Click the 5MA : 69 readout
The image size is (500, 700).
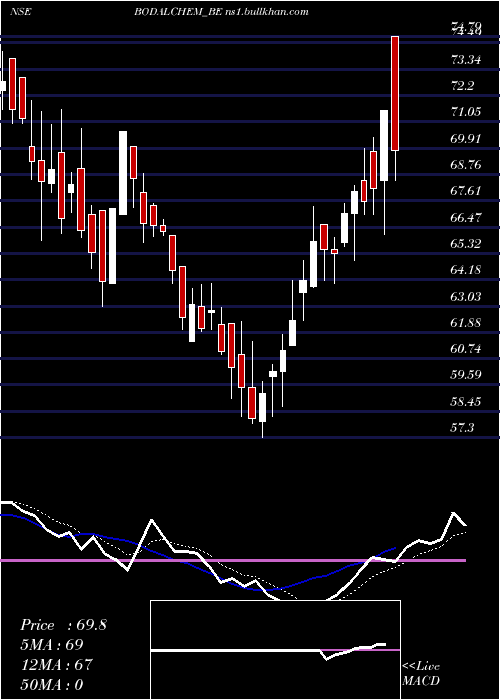pyautogui.click(x=51, y=645)
